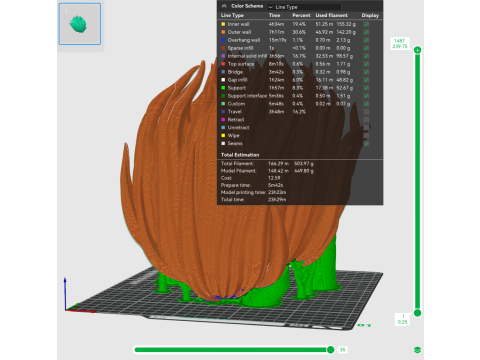Viewport: 480px width, 360px height.
Task: Click the Color Scheme panel collapse icon
Action: pos(224,6)
